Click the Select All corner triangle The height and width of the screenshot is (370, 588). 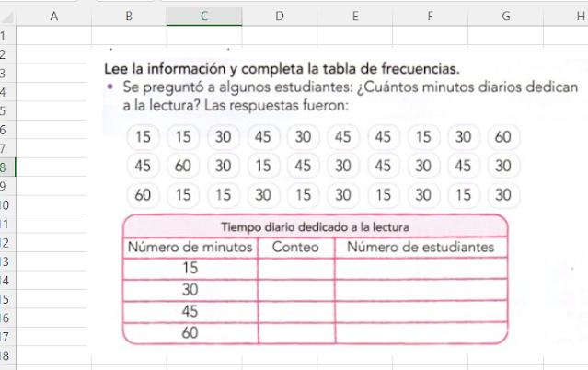(7, 17)
